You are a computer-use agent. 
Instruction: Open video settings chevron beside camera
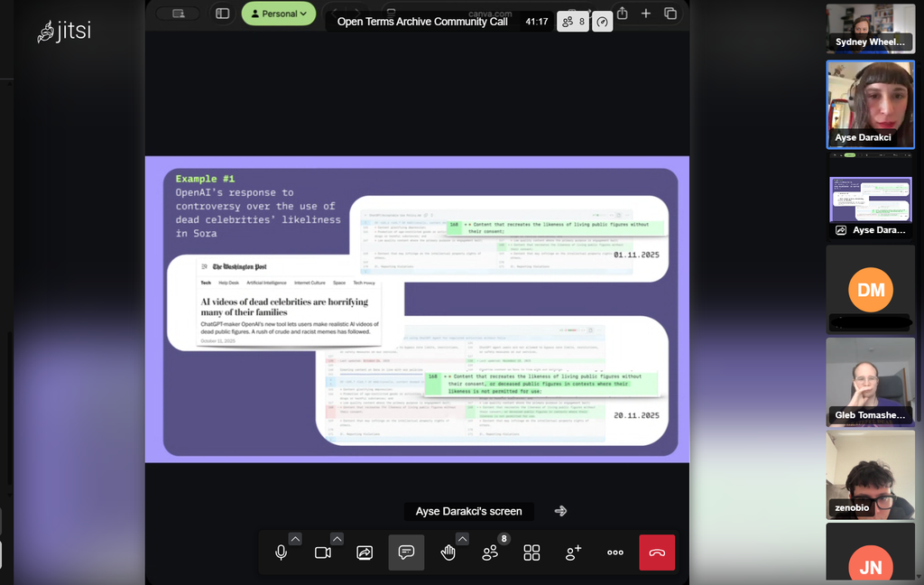[x=337, y=538]
